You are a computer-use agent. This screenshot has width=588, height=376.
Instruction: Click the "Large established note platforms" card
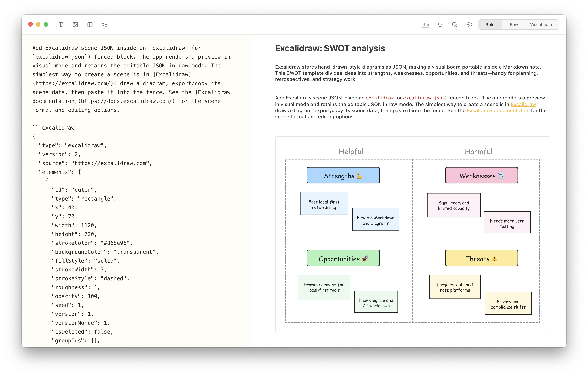tap(455, 287)
